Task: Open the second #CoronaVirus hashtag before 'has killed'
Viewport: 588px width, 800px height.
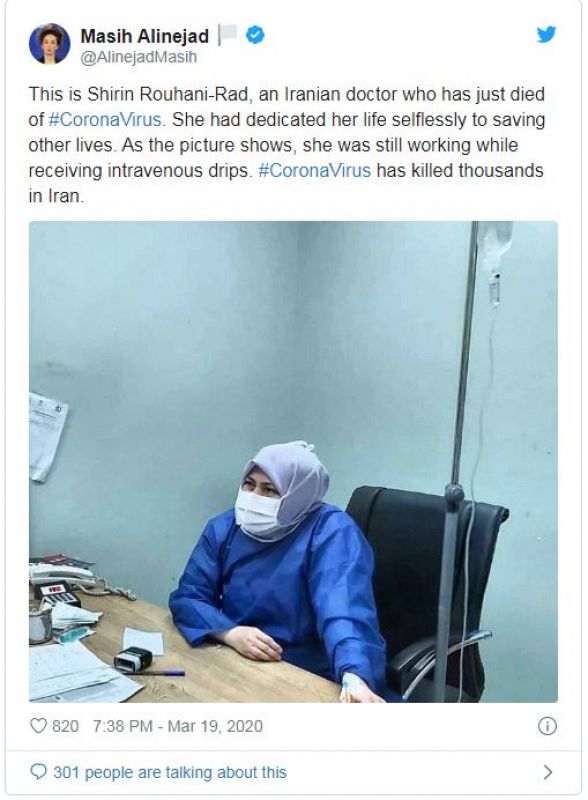Action: 315,170
